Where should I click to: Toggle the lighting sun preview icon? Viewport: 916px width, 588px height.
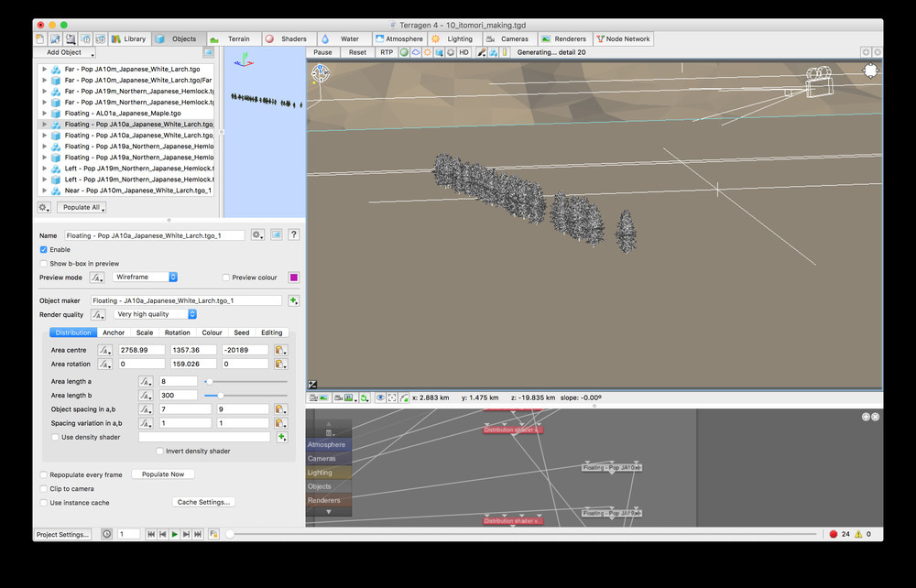click(x=427, y=52)
